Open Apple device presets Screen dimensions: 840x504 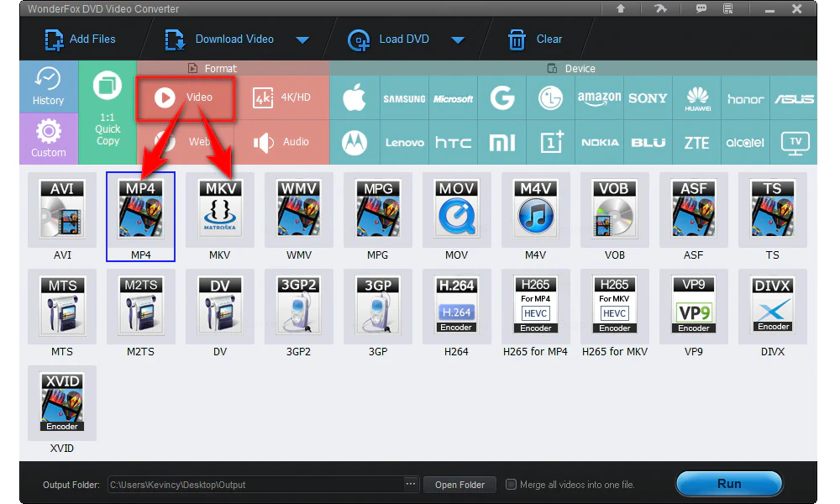[354, 97]
